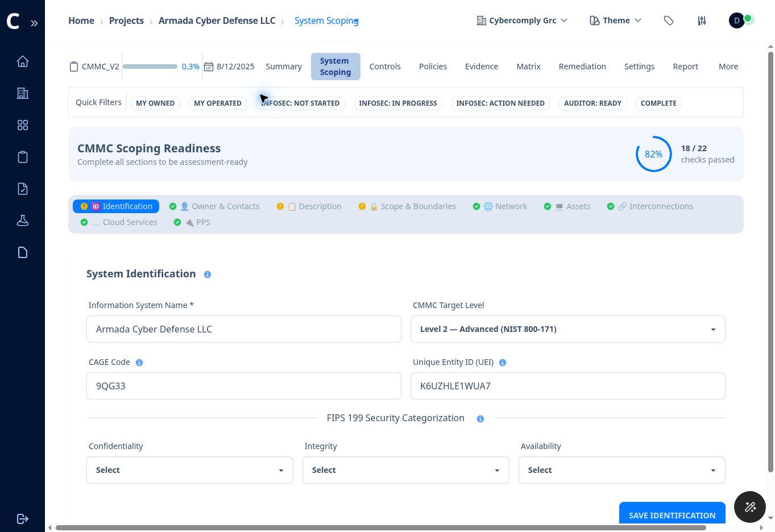Image resolution: width=775 pixels, height=532 pixels.
Task: Toggle INFOSEC: NOT STARTED filter
Action: (x=300, y=103)
